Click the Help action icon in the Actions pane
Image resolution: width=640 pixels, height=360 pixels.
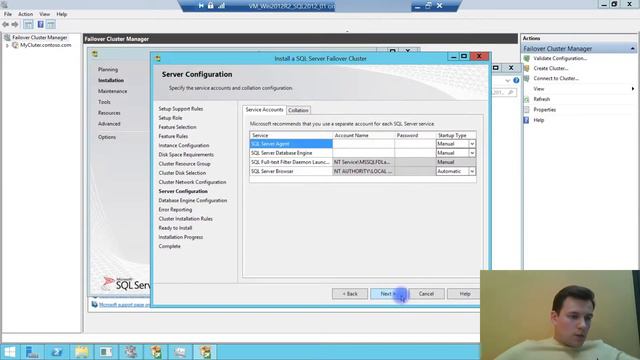tap(527, 120)
